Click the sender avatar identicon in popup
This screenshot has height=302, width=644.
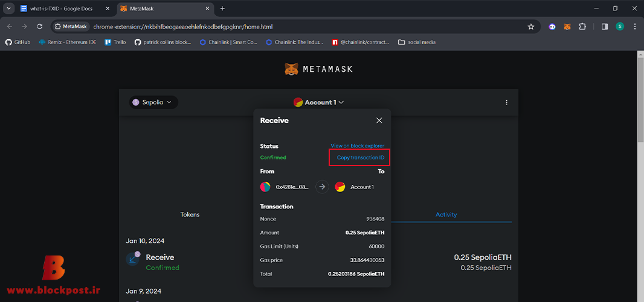(x=265, y=187)
